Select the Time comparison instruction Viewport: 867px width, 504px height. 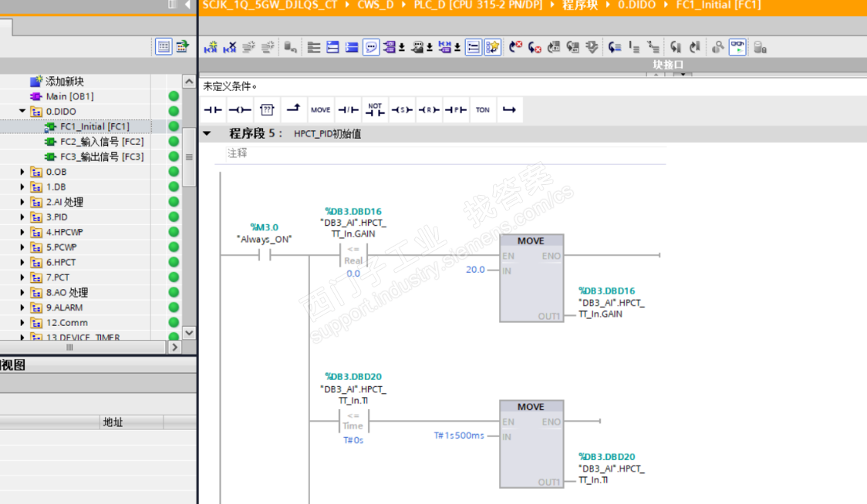[353, 421]
